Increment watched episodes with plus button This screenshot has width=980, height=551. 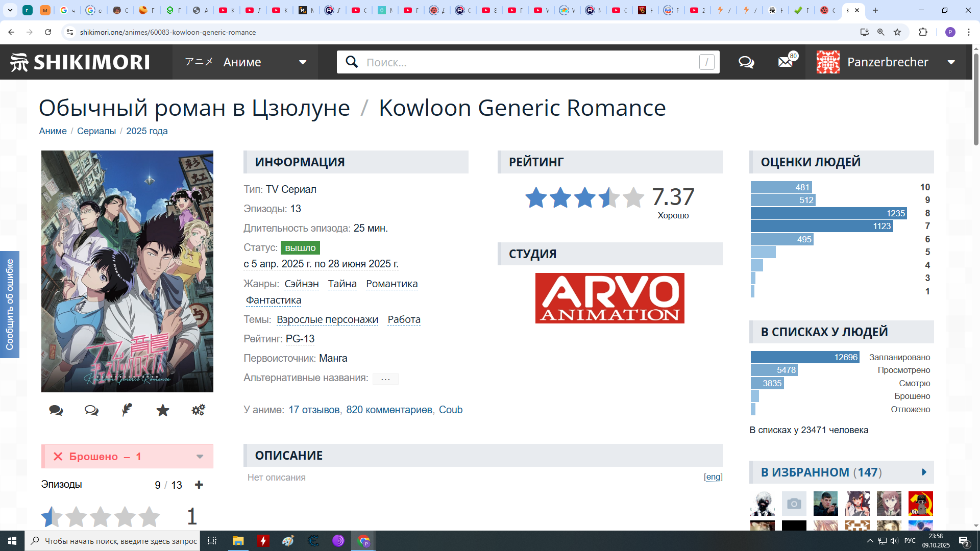[199, 485]
